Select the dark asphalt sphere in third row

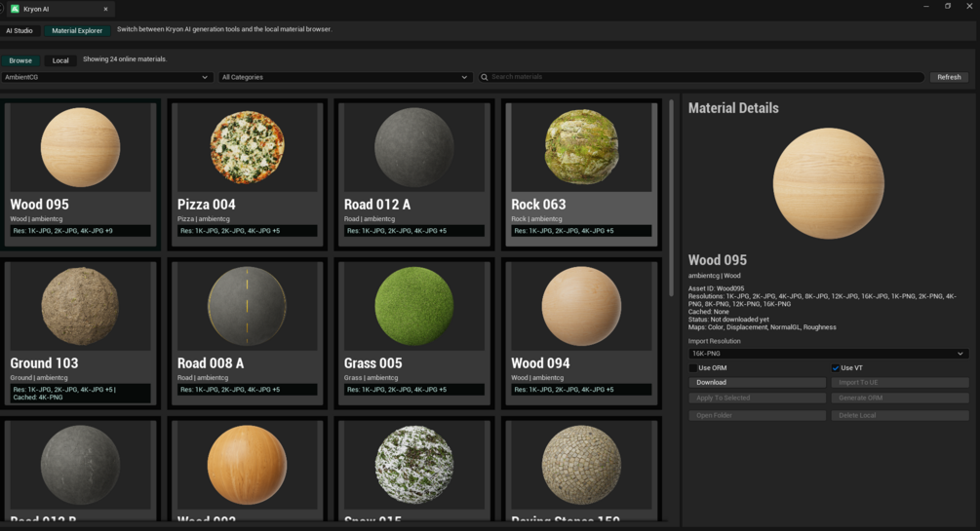pos(80,465)
